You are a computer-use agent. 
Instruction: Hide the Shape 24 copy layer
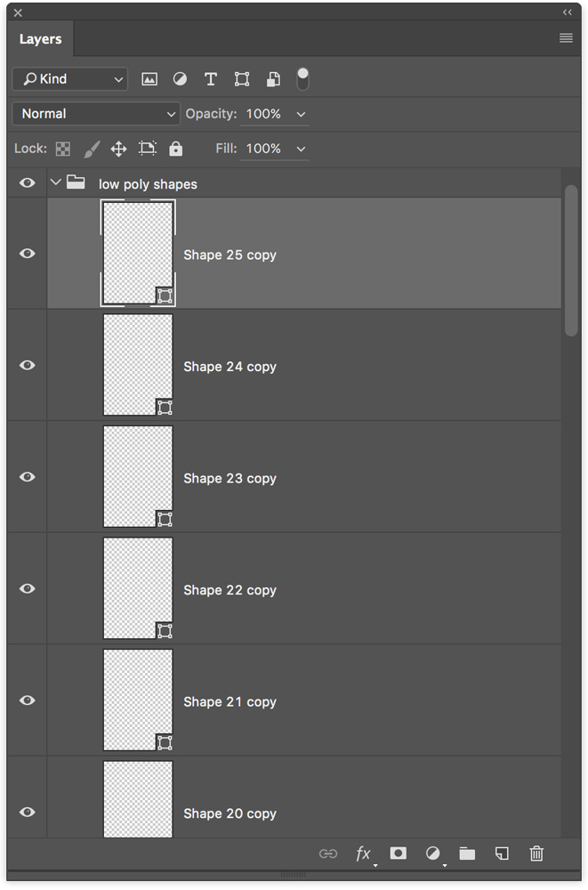(28, 365)
